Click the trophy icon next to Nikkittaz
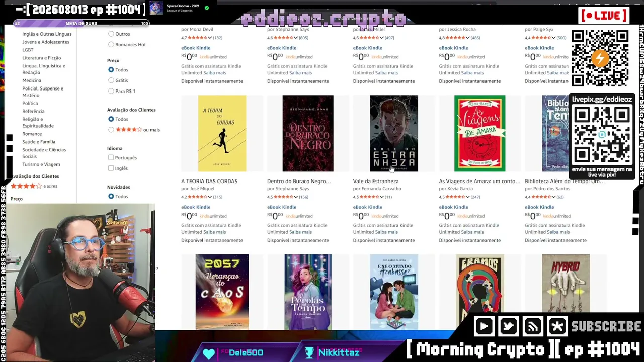 [x=309, y=353]
